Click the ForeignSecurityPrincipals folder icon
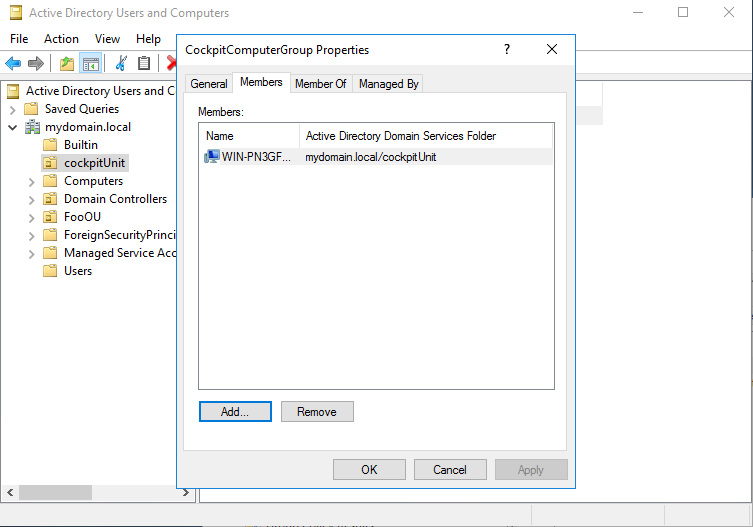This screenshot has height=527, width=753. [x=50, y=235]
